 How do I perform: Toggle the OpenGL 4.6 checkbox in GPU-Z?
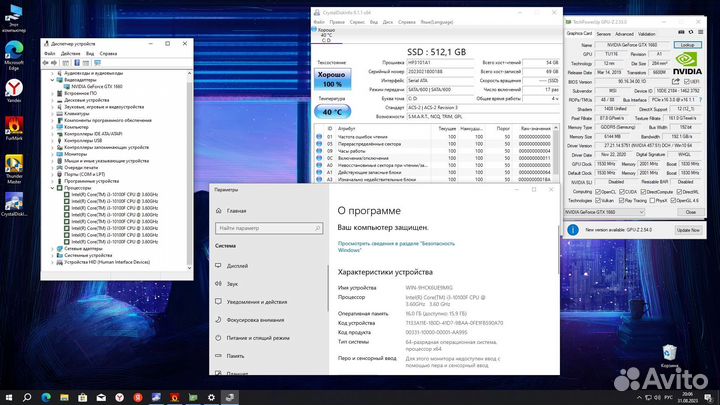click(x=673, y=201)
